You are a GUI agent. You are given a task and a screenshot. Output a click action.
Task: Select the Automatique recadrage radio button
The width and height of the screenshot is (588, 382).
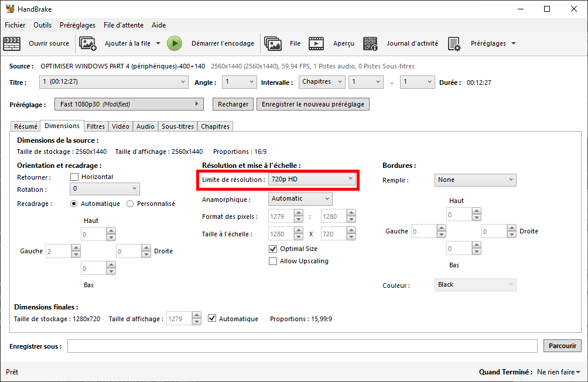(x=74, y=204)
